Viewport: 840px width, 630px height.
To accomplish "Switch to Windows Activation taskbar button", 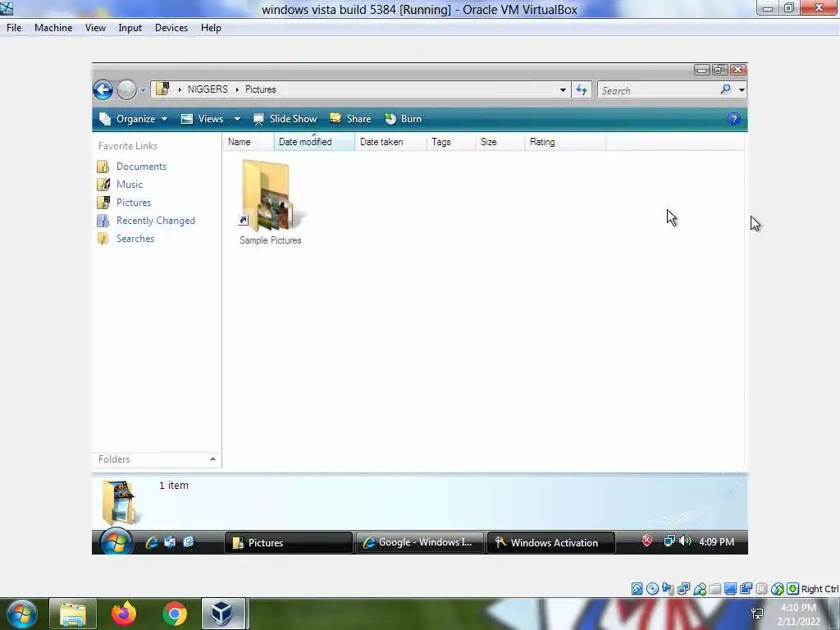I will coord(551,543).
